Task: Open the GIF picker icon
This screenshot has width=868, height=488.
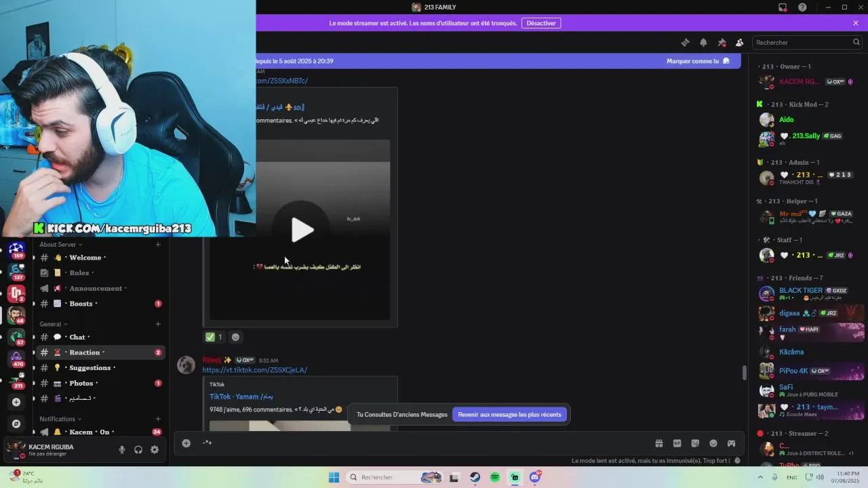Action: click(677, 443)
